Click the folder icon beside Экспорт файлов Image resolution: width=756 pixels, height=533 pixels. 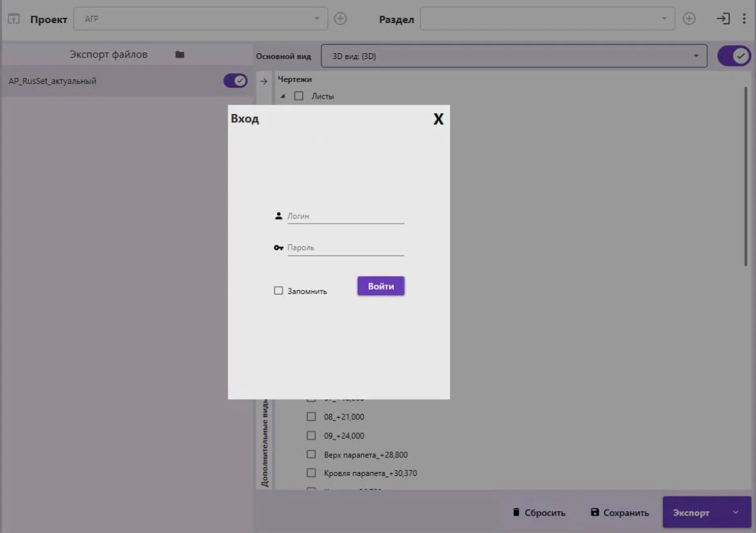pos(180,54)
